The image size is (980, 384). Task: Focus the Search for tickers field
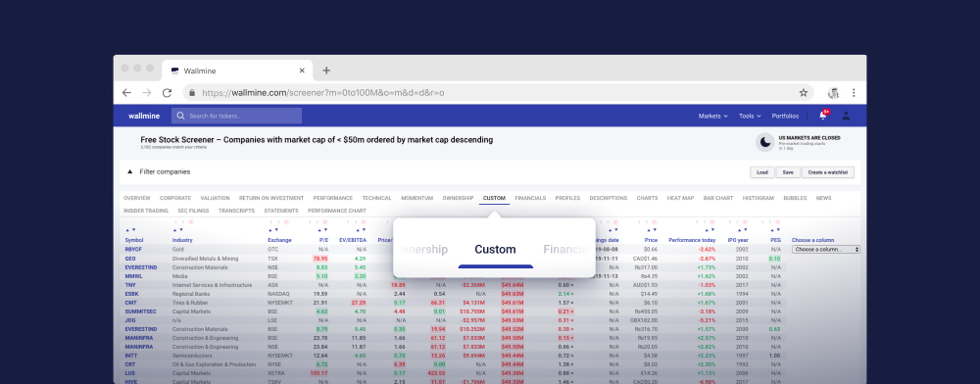click(x=236, y=116)
